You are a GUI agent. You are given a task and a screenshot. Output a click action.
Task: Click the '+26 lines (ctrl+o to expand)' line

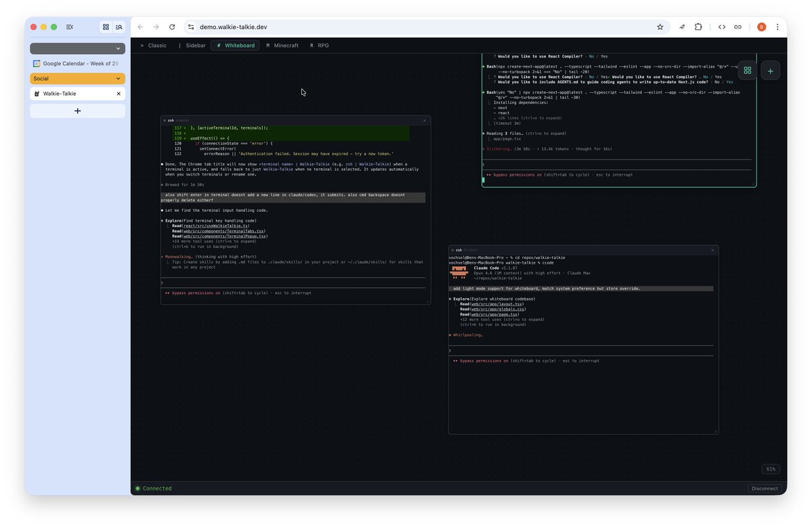(x=527, y=118)
